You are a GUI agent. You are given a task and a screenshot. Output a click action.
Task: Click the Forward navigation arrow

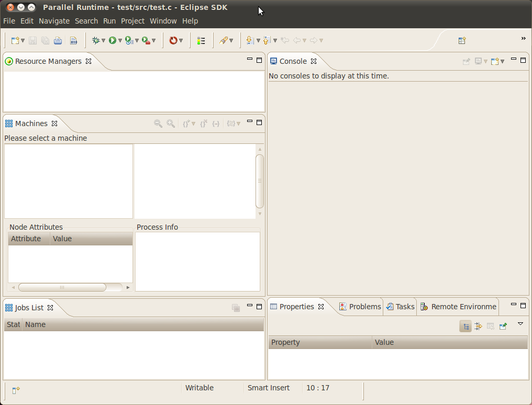[x=314, y=41]
